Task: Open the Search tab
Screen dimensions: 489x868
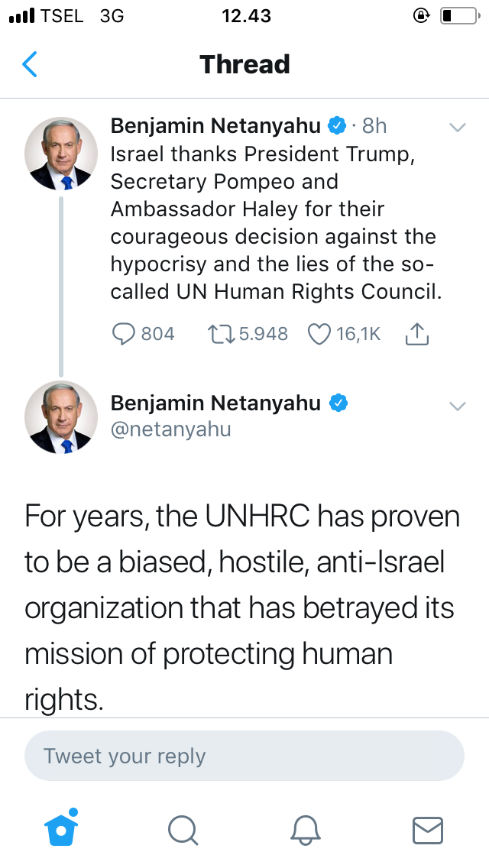Action: click(183, 829)
